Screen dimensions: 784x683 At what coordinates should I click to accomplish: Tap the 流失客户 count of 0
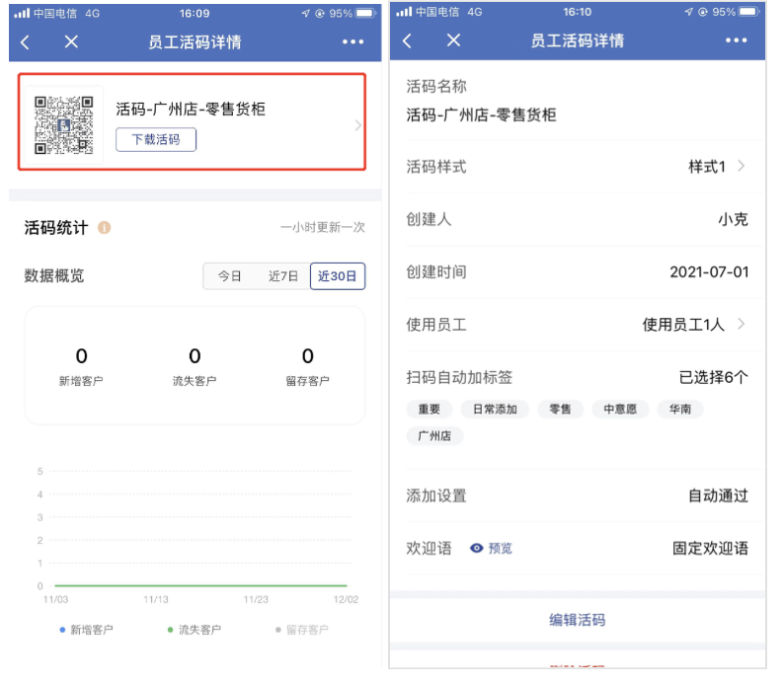click(x=195, y=356)
